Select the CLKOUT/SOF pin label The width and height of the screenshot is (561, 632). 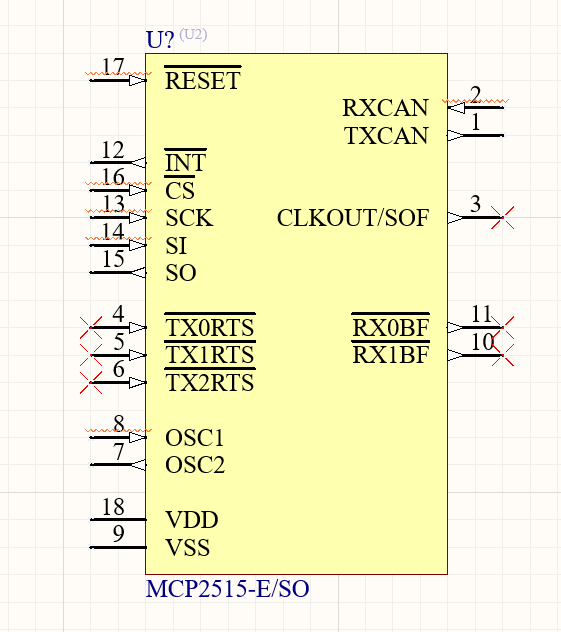tap(353, 218)
